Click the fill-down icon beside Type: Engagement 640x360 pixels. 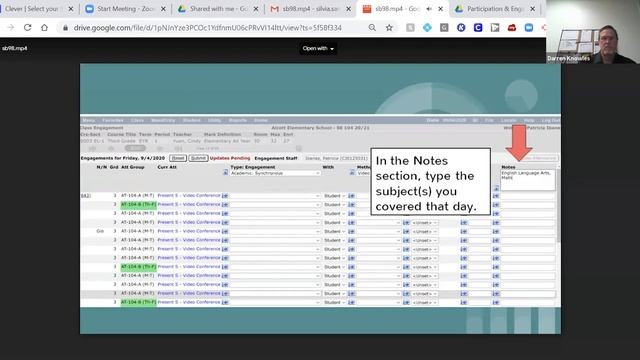coord(225,173)
